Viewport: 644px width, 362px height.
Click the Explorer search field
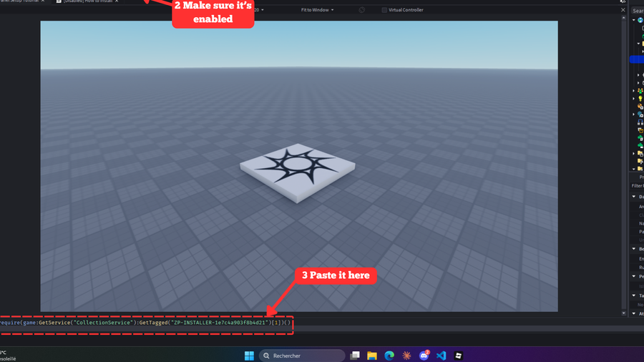(x=638, y=11)
